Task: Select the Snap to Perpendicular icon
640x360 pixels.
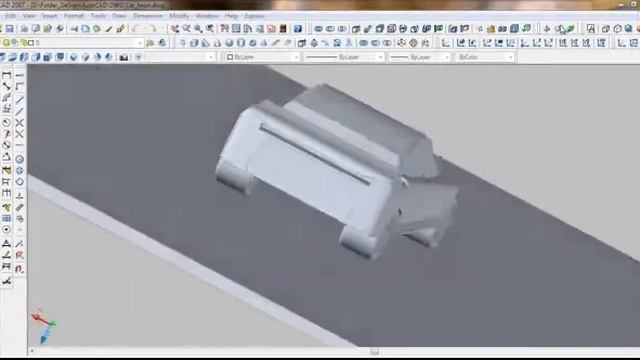Action: (19, 196)
